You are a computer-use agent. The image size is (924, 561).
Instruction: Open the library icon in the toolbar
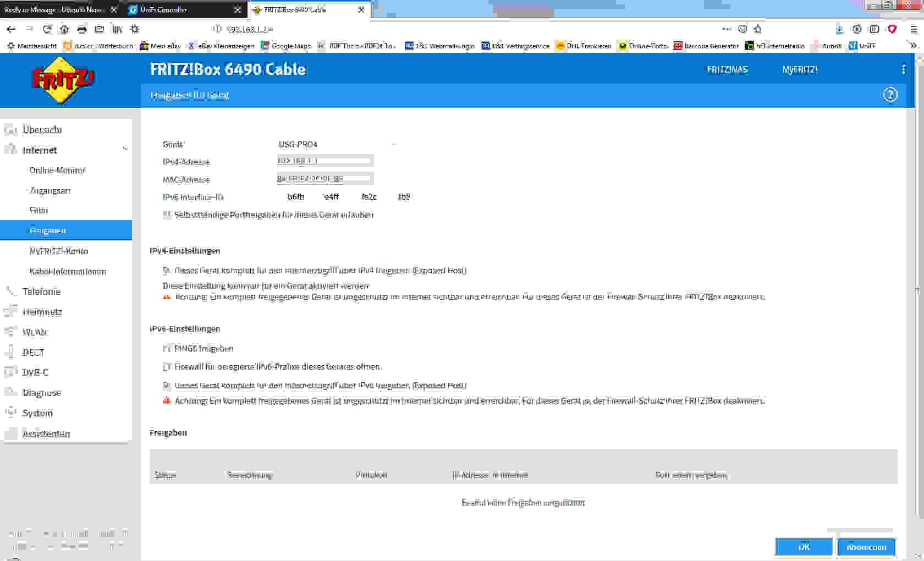[117, 29]
